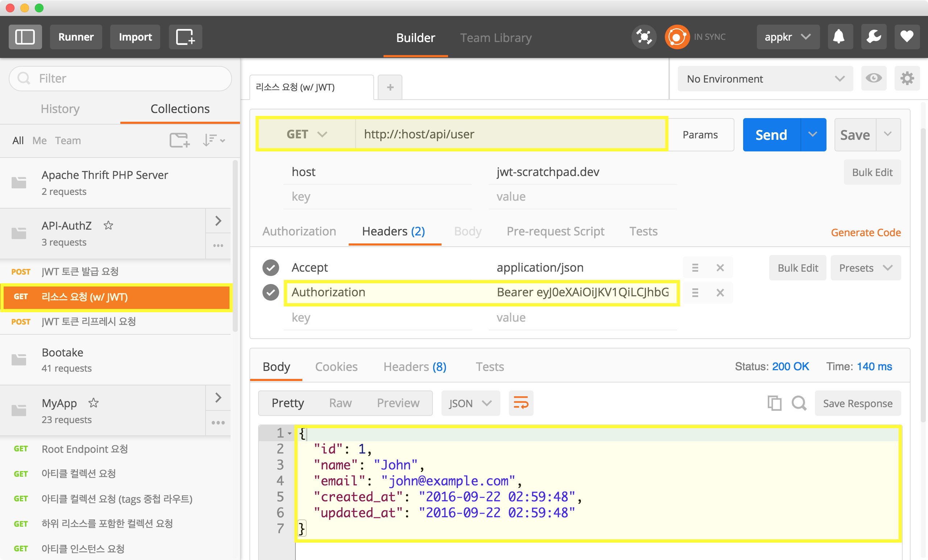
Task: Uncheck the Accept header checkbox
Action: pyautogui.click(x=270, y=268)
